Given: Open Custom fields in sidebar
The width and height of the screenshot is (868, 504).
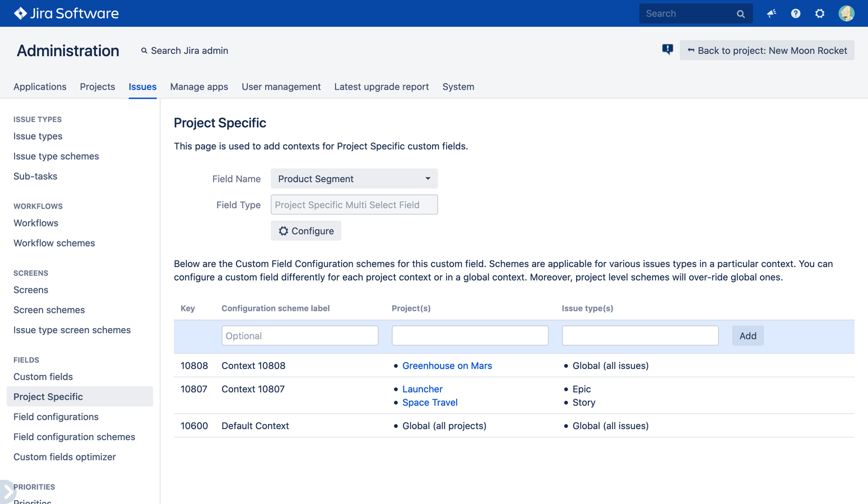Looking at the screenshot, I should point(43,377).
